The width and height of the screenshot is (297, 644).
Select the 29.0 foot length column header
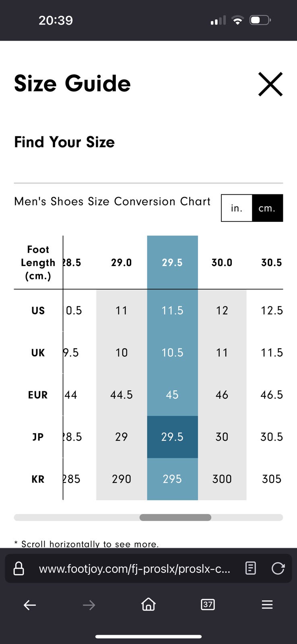[x=122, y=263]
